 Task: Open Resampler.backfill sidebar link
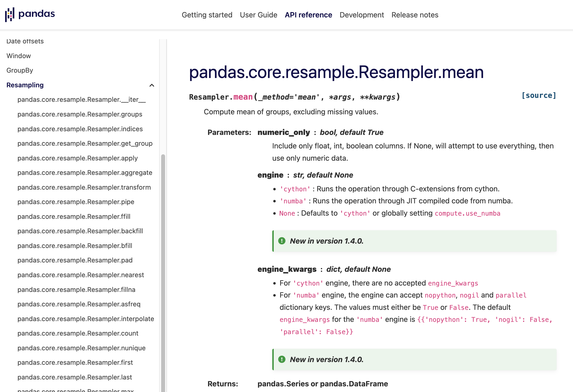pyautogui.click(x=80, y=231)
